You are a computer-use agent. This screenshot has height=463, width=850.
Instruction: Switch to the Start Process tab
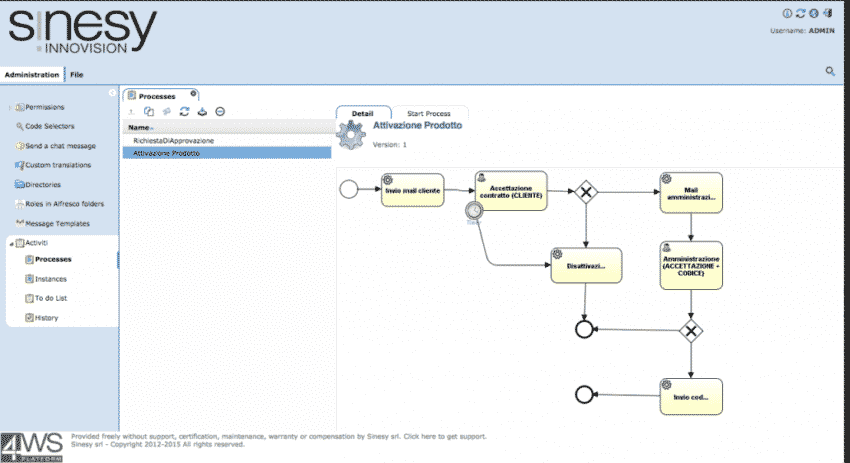[429, 114]
